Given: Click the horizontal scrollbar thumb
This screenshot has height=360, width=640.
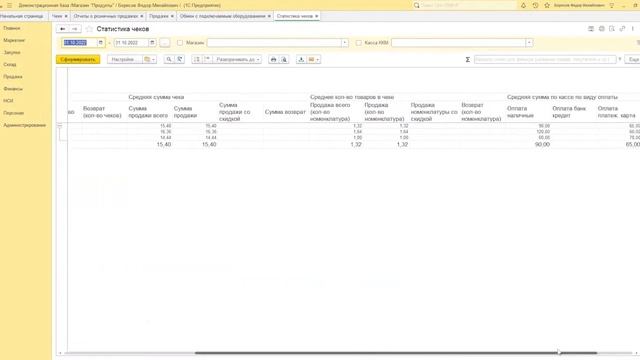Looking at the screenshot, I should tap(396, 353).
